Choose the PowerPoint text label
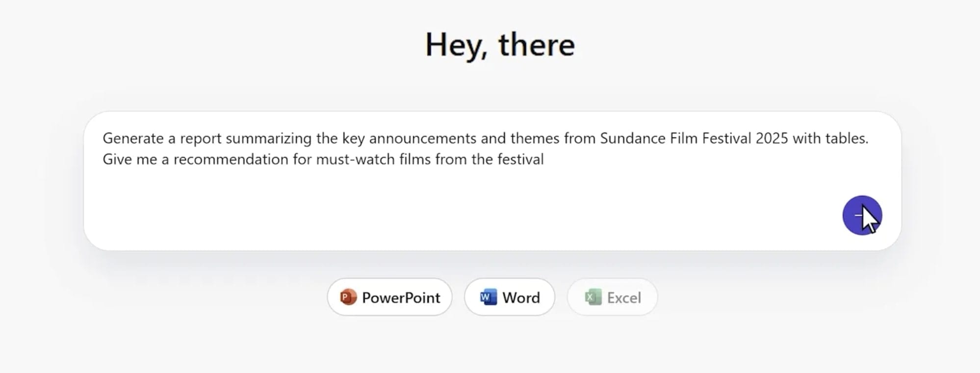 click(x=401, y=298)
